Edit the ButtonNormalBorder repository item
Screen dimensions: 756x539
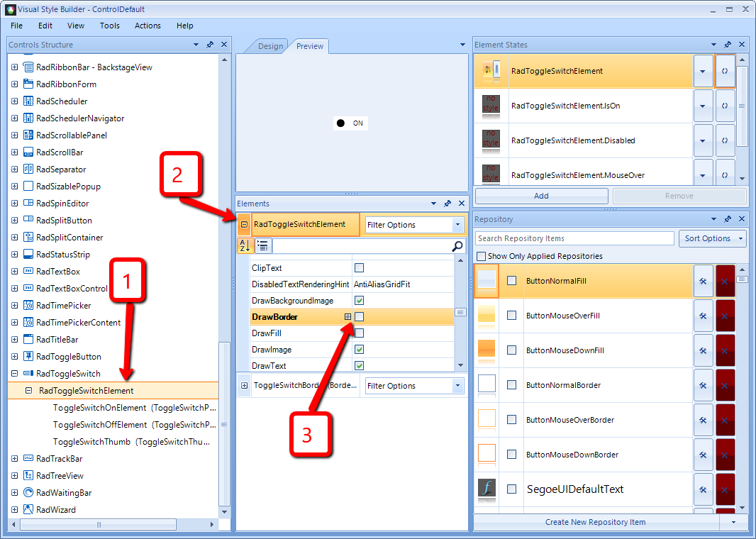703,385
